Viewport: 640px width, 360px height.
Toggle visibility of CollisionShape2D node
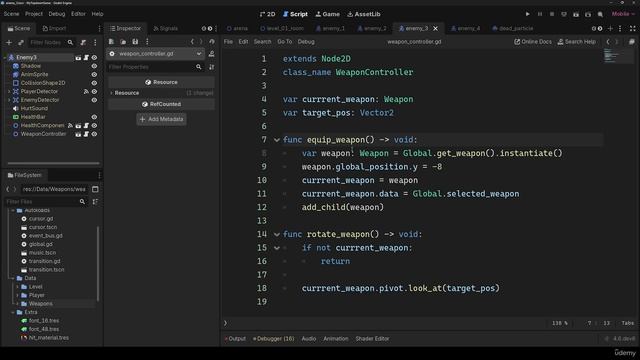(94, 83)
